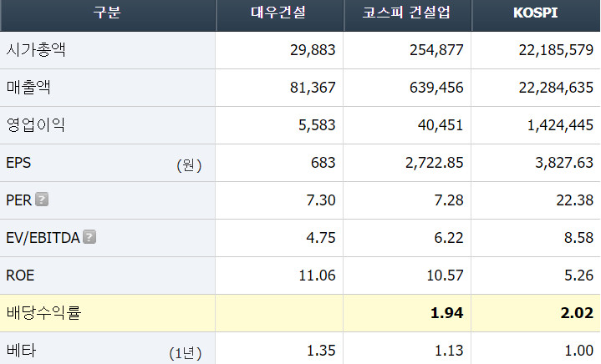601x364 pixels.
Task: Click construction sector operating profit 40,451
Action: coord(441,125)
